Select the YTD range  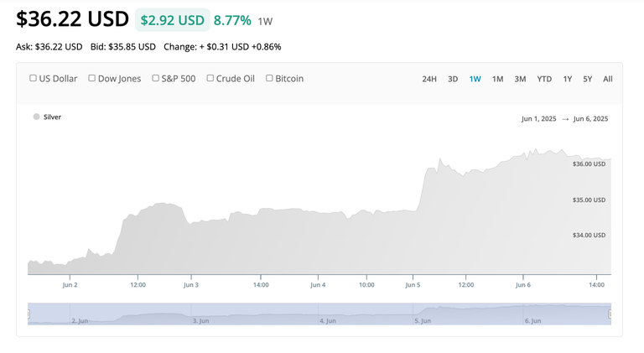point(544,79)
